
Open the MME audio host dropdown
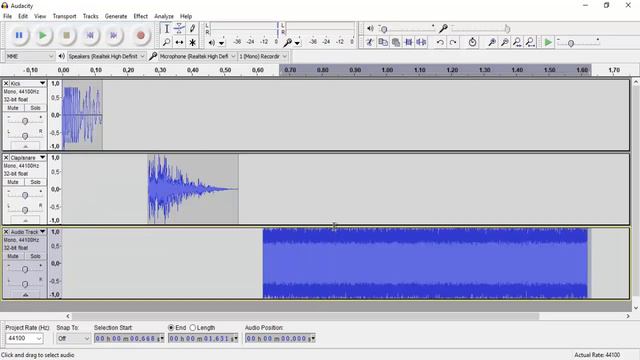pyautogui.click(x=29, y=56)
